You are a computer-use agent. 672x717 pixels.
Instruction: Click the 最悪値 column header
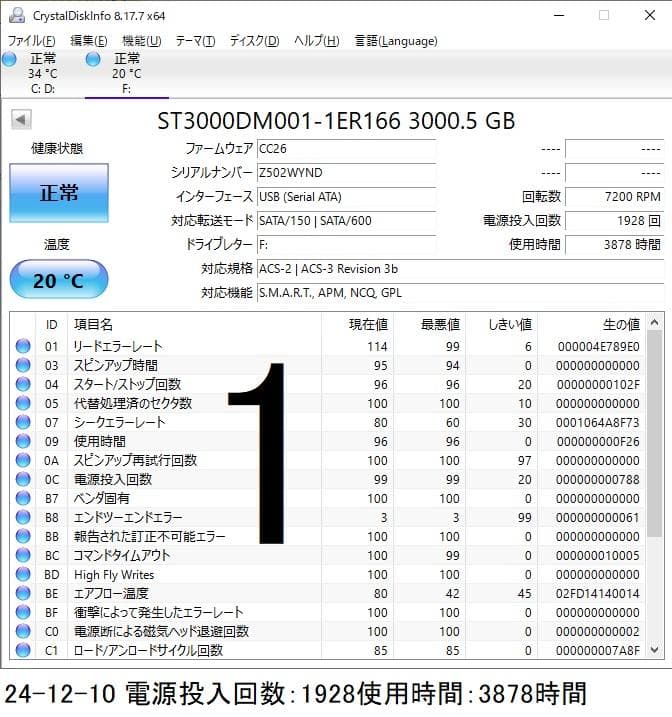pyautogui.click(x=429, y=324)
